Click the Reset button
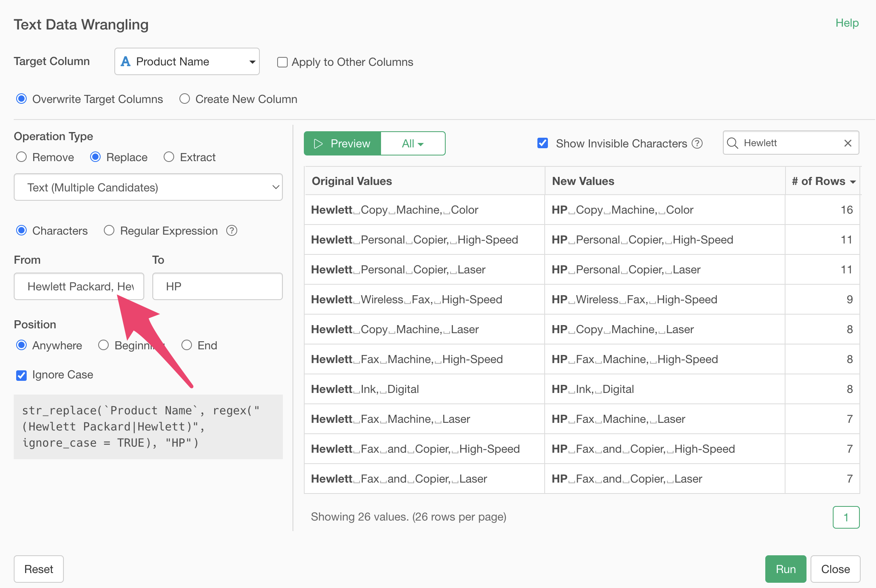Image resolution: width=876 pixels, height=588 pixels. pyautogui.click(x=39, y=569)
